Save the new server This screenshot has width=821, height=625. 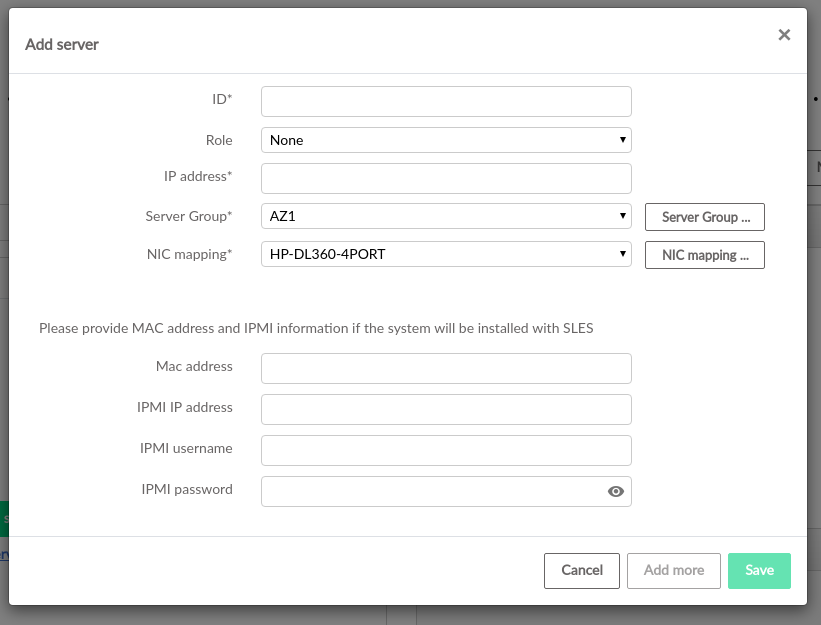pyautogui.click(x=759, y=570)
